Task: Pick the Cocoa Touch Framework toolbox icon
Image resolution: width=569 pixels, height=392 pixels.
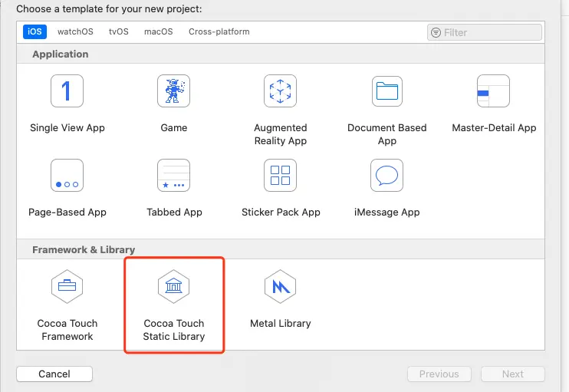Action: point(67,286)
